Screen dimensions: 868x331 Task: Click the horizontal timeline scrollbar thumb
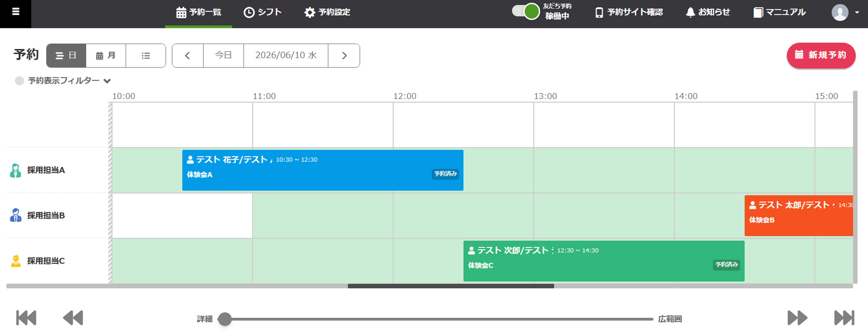coord(451,286)
